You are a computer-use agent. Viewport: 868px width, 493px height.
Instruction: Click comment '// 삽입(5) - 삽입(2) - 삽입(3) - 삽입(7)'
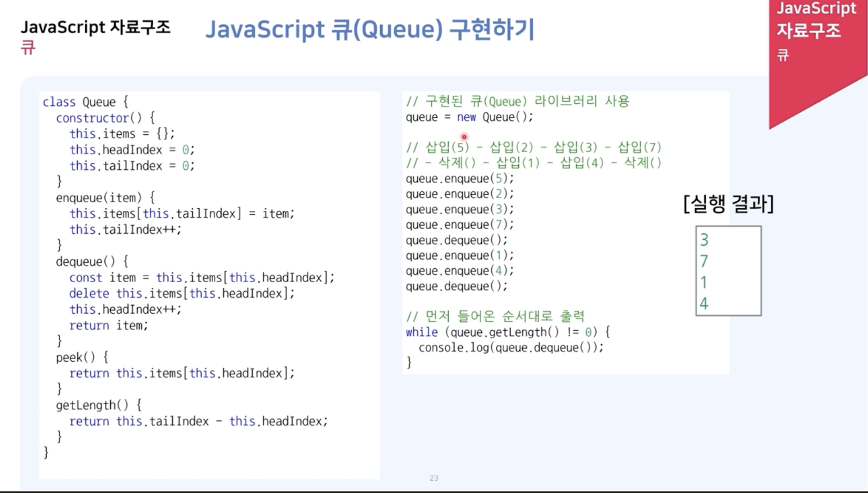[534, 147]
